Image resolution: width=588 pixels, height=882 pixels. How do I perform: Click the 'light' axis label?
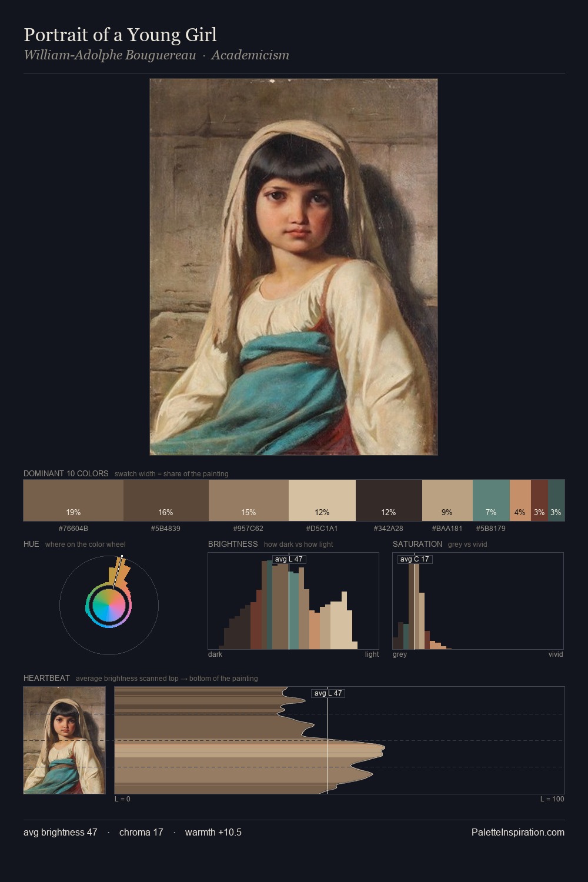tap(372, 654)
